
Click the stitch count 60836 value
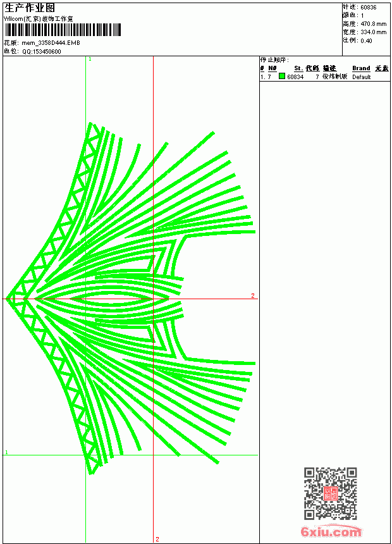369,8
